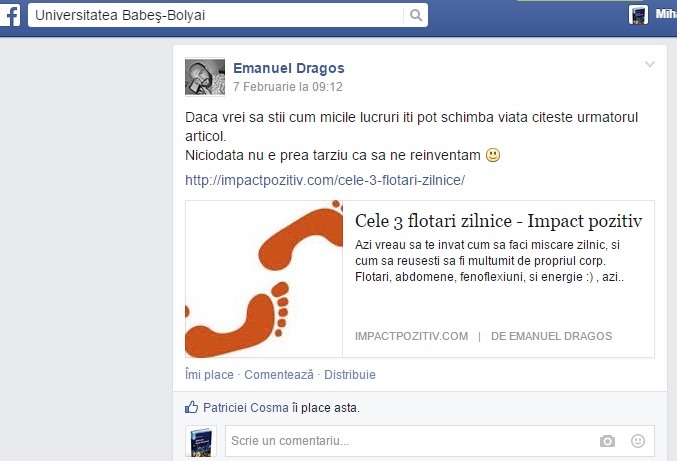This screenshot has height=461, width=677.
Task: Open the footprints article preview image
Action: 264,279
